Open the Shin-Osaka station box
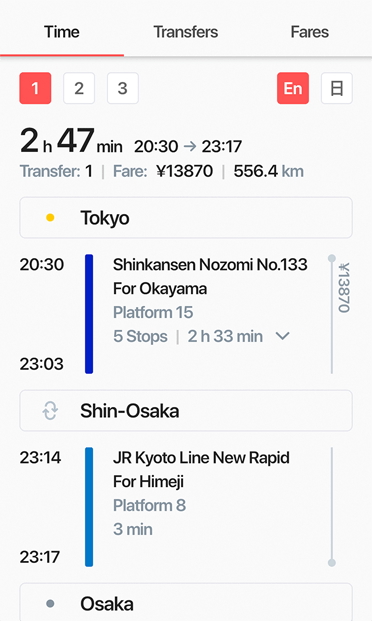The image size is (372, 621). coord(186,411)
